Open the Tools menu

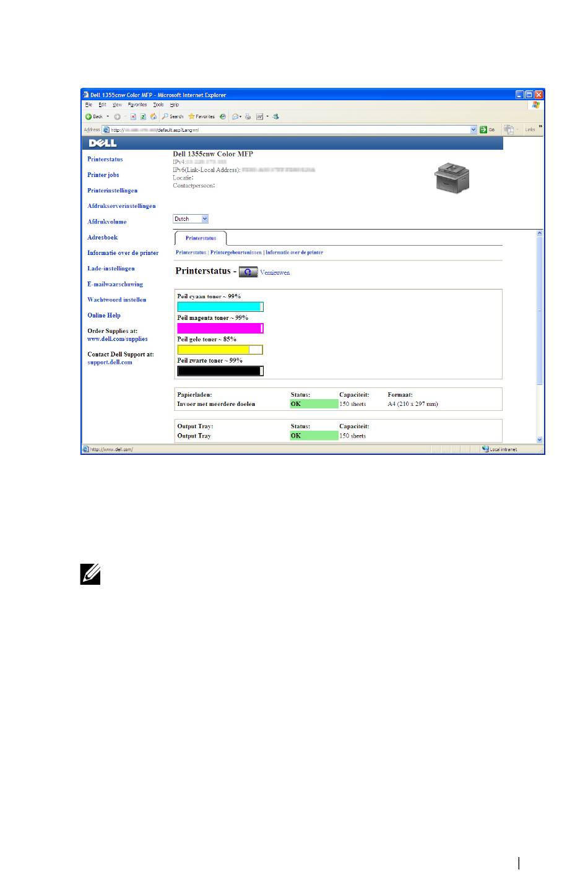158,105
